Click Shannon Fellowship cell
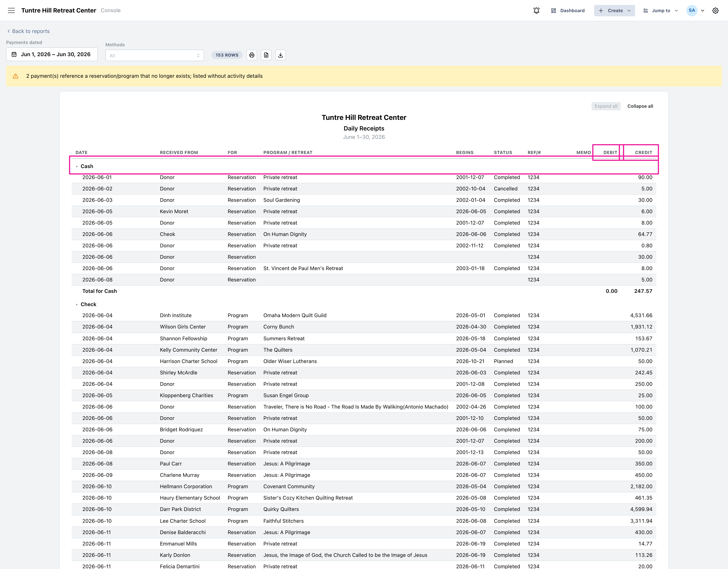Image resolution: width=728 pixels, height=569 pixels. [183, 339]
